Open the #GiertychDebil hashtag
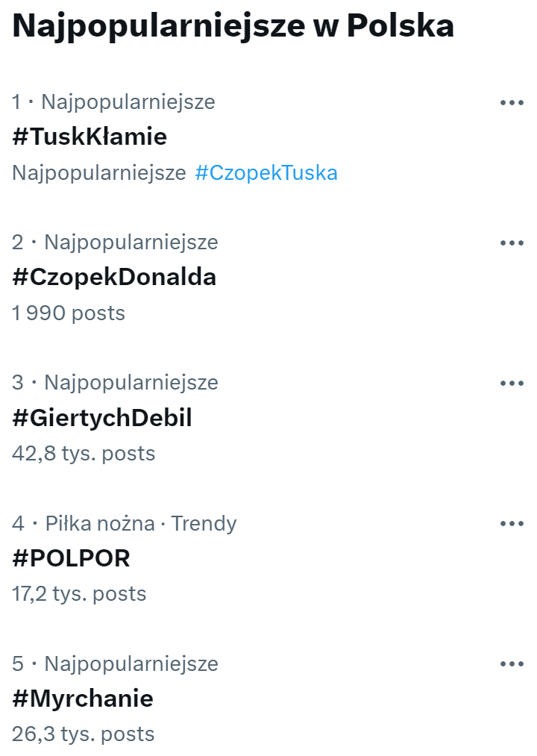The image size is (537, 756). coord(102,418)
